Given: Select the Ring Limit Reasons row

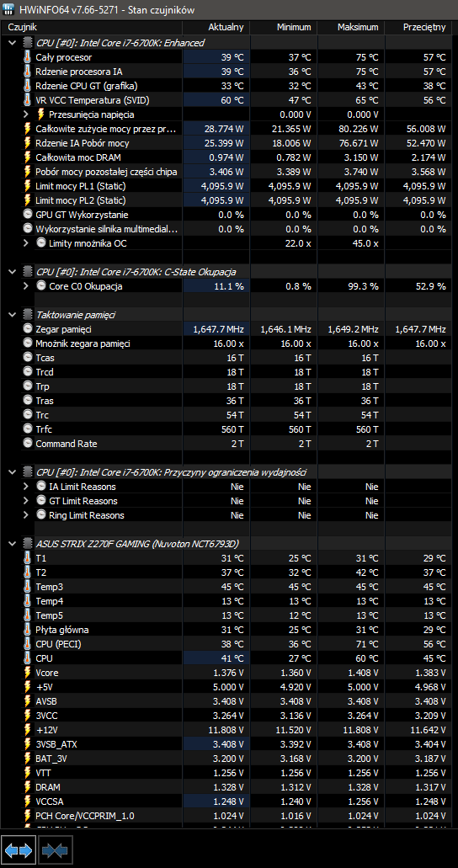Looking at the screenshot, I should click(229, 515).
